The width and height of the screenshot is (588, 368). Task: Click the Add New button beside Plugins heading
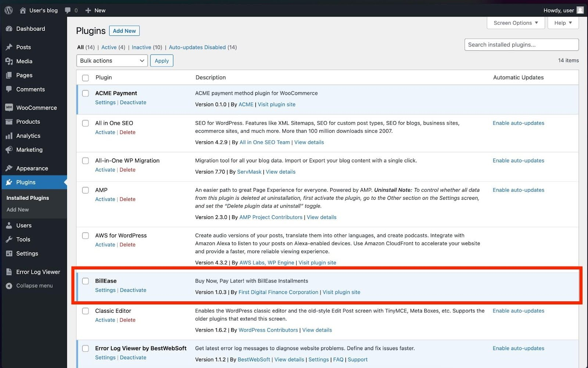[124, 31]
